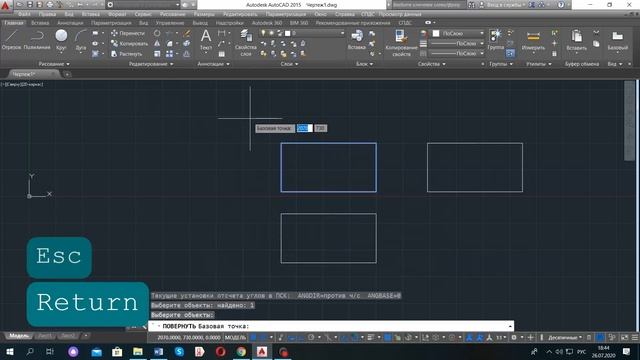
Task: Toggle layer freeze sun icon
Action: tap(271, 33)
